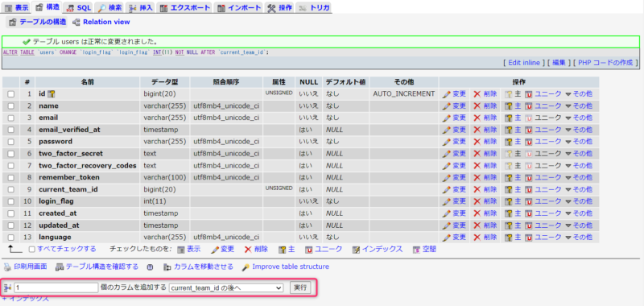Expand その他 dropdown for id row
The height and width of the screenshot is (306, 644).
pyautogui.click(x=579, y=94)
